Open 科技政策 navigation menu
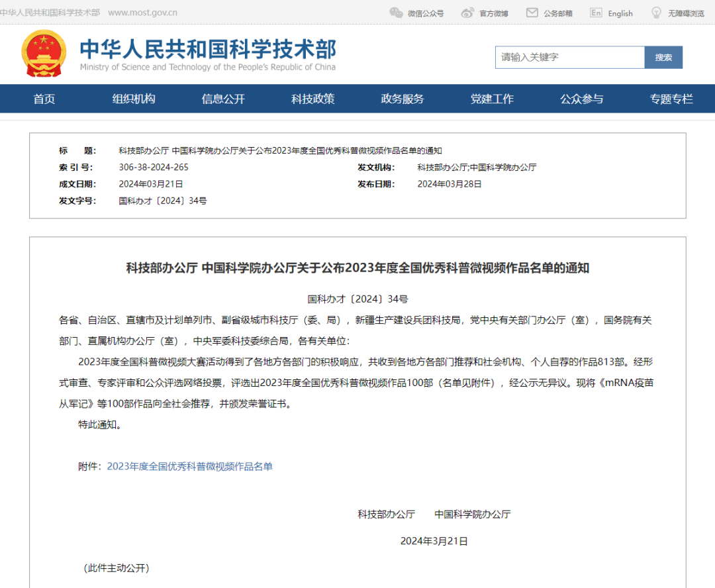The width and height of the screenshot is (715, 588). click(x=312, y=99)
